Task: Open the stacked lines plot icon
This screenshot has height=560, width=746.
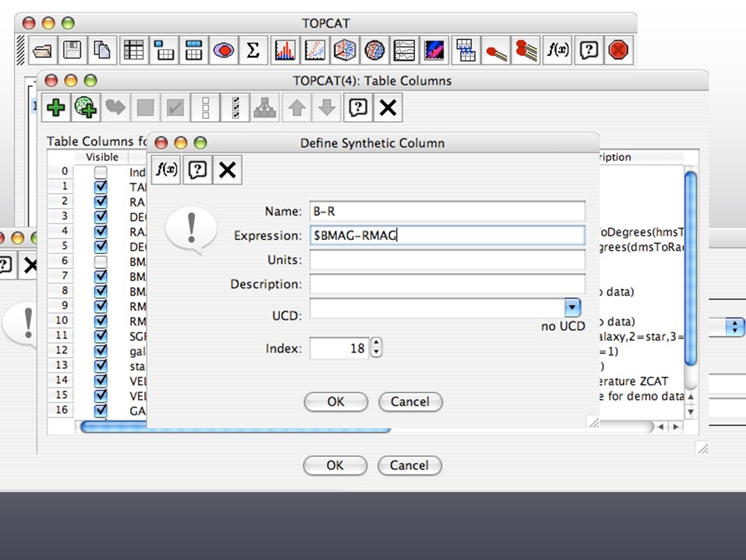Action: click(x=404, y=50)
